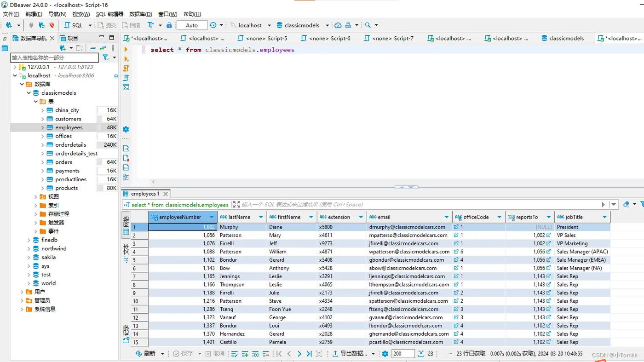Select the sakila database in navigator
The image size is (644, 362).
[x=48, y=257]
